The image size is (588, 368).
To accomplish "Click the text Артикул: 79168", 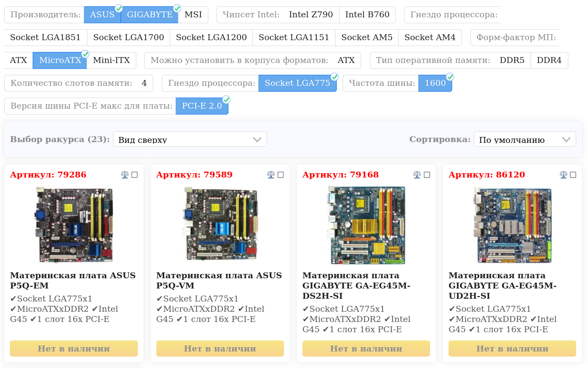I will 340,175.
